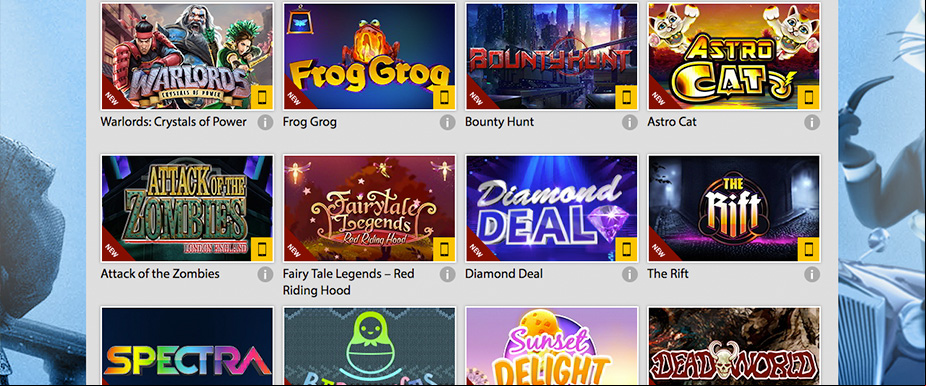The image size is (926, 386).
Task: Click the mobile badge on Astro Cat thumbnail
Action: pos(809,97)
